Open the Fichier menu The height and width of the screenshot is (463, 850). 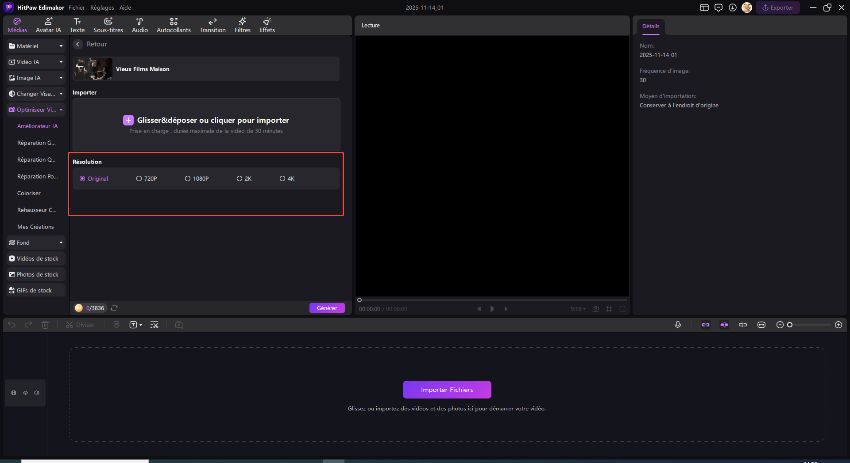click(76, 8)
